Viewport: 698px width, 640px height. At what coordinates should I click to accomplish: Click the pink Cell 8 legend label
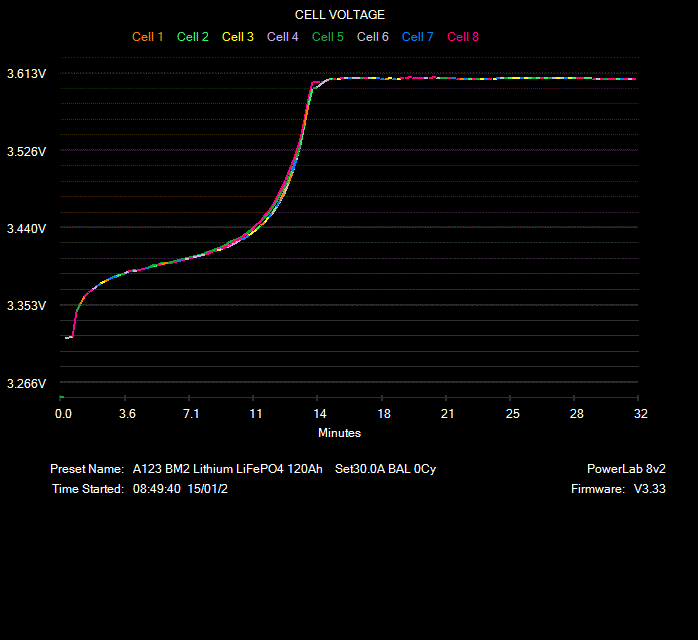pos(463,37)
